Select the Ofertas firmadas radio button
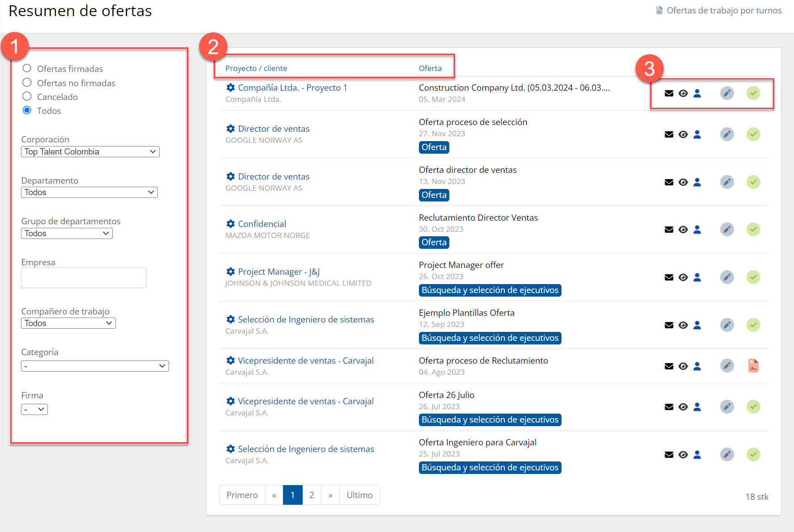 tap(27, 68)
